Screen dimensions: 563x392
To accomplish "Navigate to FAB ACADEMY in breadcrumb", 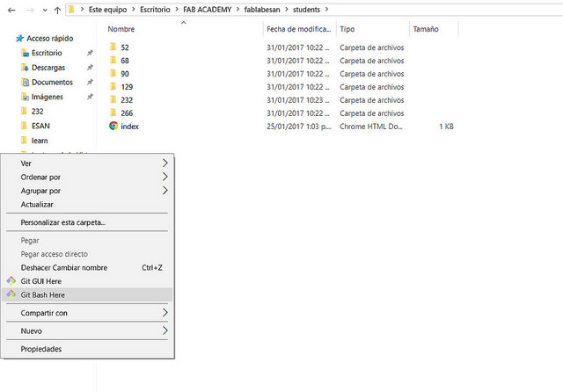I will pos(208,10).
